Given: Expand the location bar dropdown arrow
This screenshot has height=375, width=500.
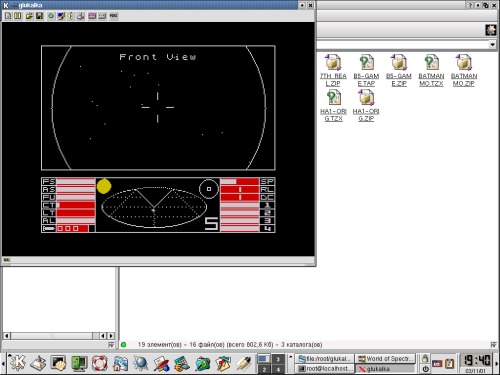Looking at the screenshot, I should [492, 44].
